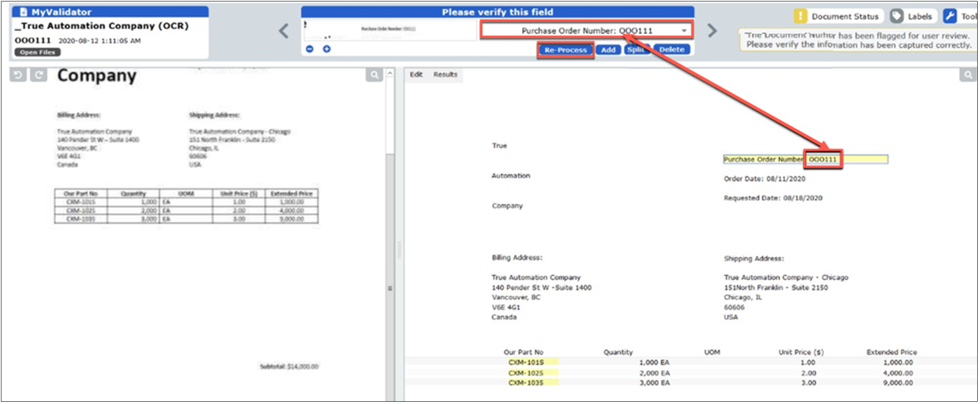Expand the Purchase Order Number dropdown
This screenshot has width=980, height=404.
(684, 31)
